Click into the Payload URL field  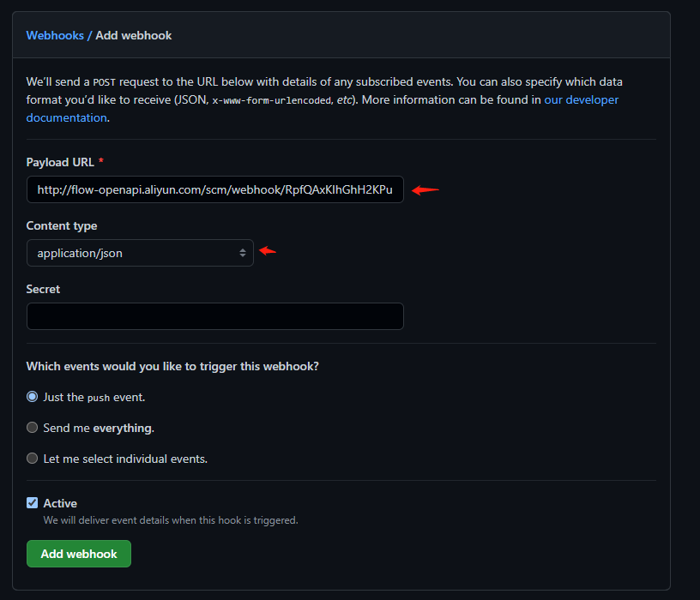(215, 189)
